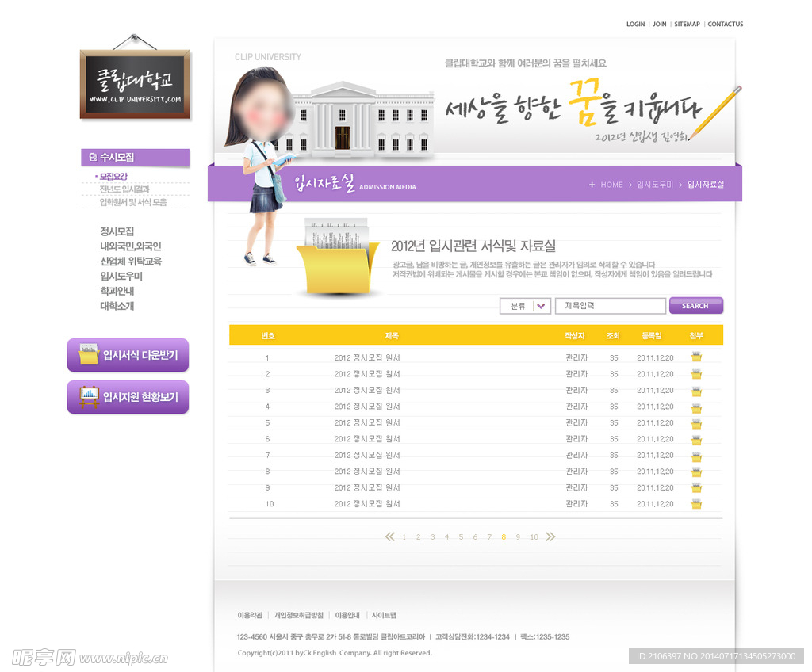812x672 pixels.
Task: Select 산업체 위탁교육 in sidebar menu
Action: [131, 262]
